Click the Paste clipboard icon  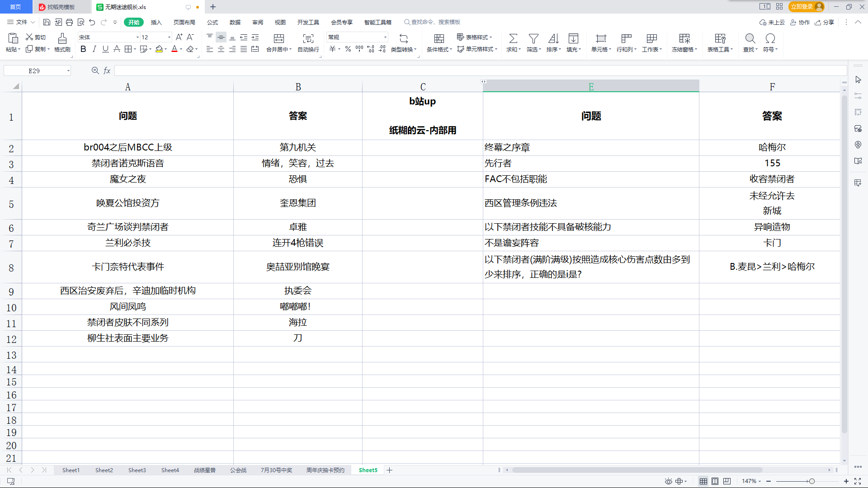[13, 38]
